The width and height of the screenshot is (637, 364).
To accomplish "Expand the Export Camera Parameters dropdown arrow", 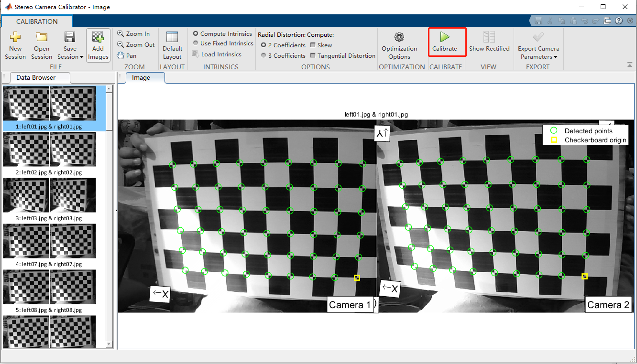I will [556, 57].
